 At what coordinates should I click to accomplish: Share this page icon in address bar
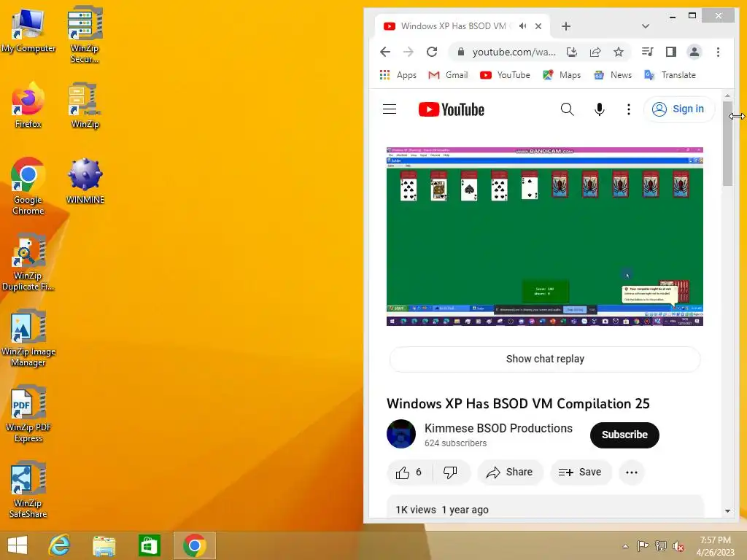click(x=595, y=52)
